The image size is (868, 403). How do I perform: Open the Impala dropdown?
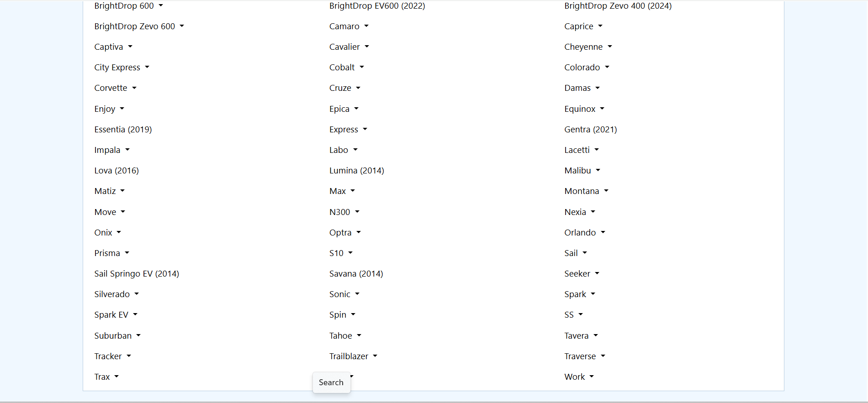pyautogui.click(x=111, y=150)
